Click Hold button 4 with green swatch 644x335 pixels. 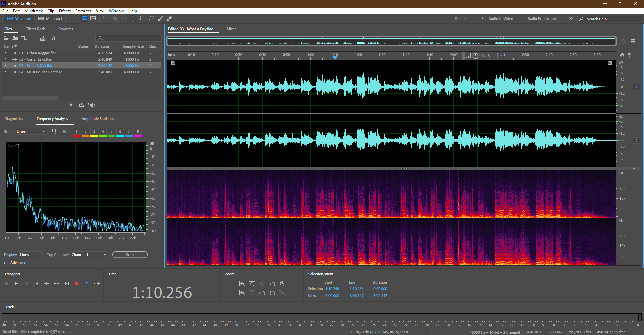[x=103, y=132]
